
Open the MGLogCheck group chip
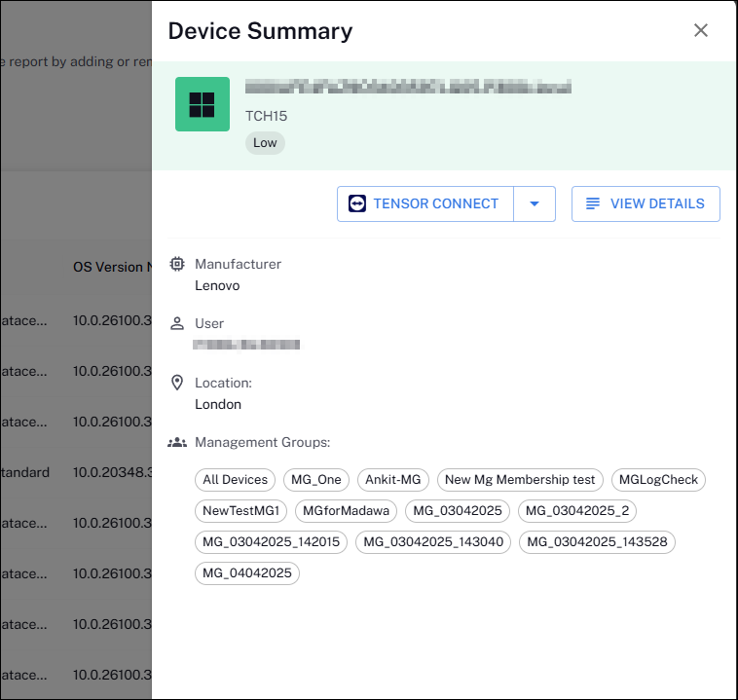659,480
